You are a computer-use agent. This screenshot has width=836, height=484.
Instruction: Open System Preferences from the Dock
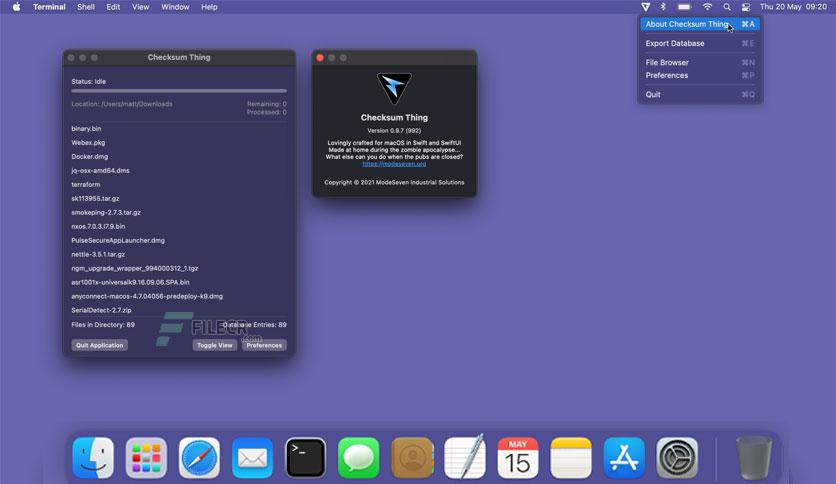coord(677,457)
